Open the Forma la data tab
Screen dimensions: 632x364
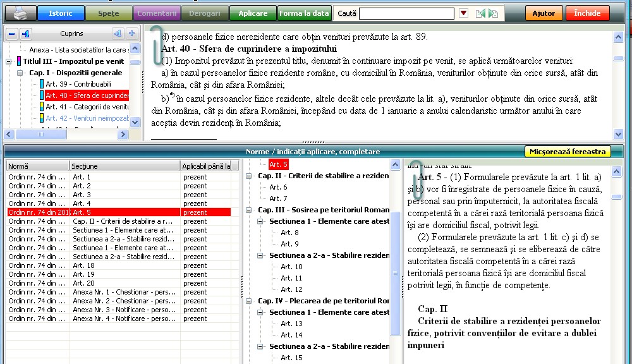pos(305,13)
